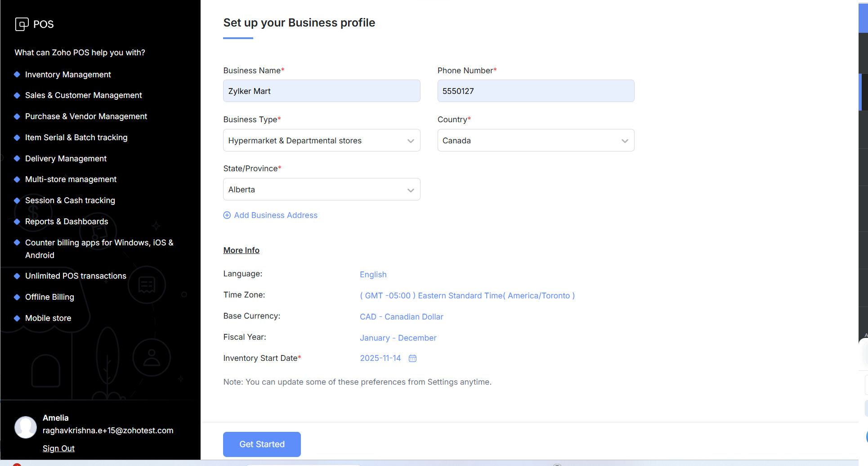Image resolution: width=868 pixels, height=466 pixels.
Task: Click Amelia's profile avatar
Action: coord(26,427)
